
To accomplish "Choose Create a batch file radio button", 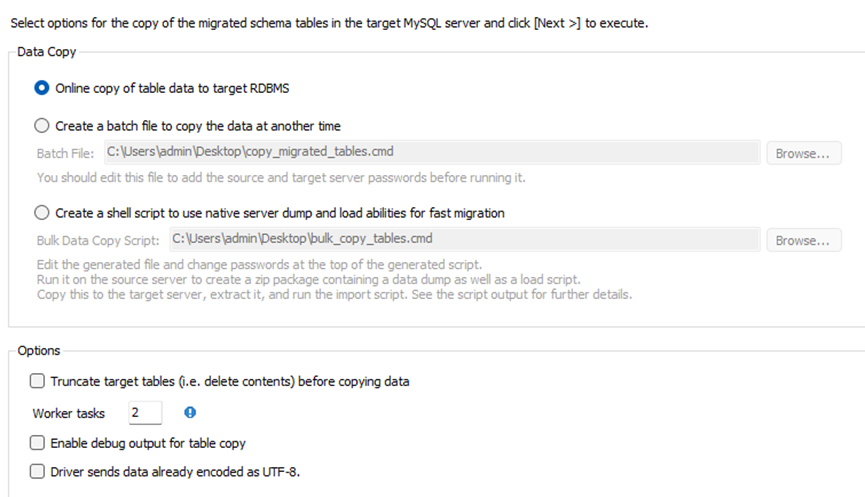I will (41, 126).
